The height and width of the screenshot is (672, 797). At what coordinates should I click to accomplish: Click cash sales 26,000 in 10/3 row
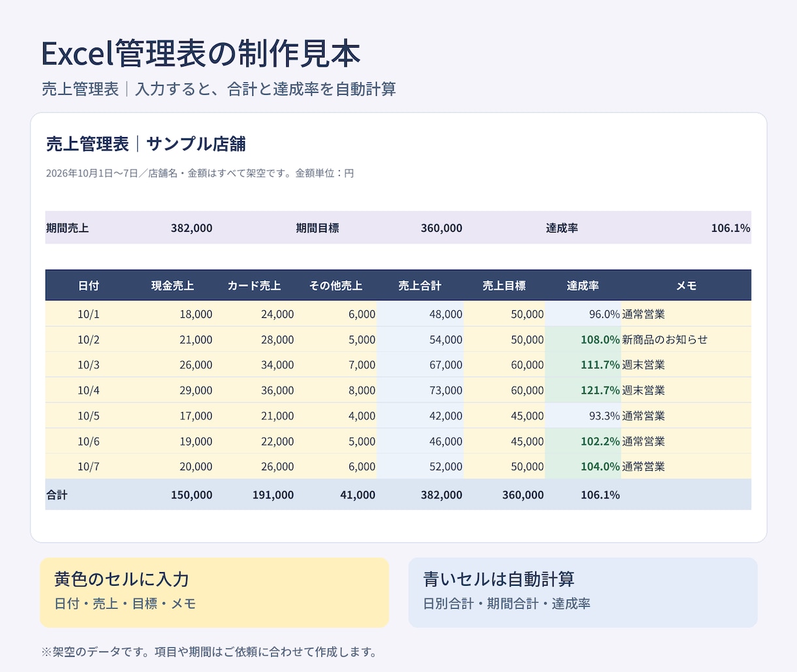pos(172,365)
